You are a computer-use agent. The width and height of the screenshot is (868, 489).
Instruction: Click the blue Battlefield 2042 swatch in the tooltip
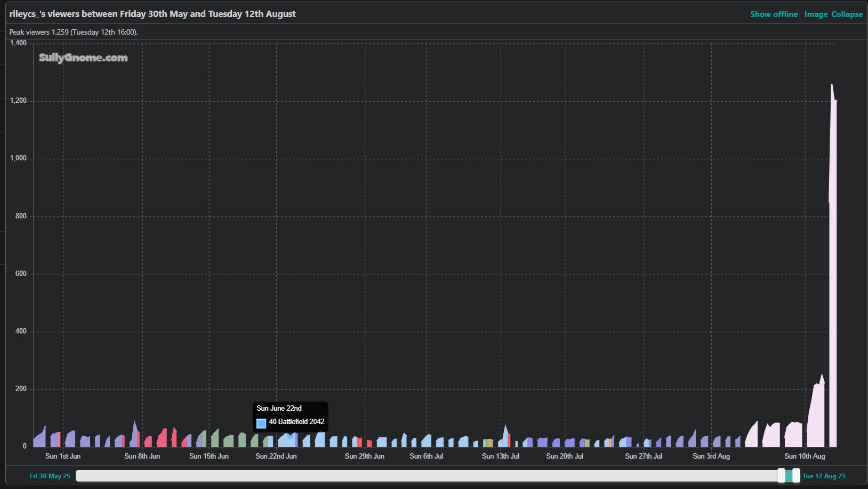(261, 423)
